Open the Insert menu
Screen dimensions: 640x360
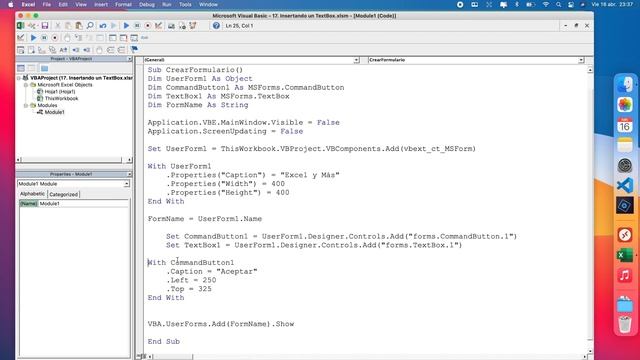point(101,4)
